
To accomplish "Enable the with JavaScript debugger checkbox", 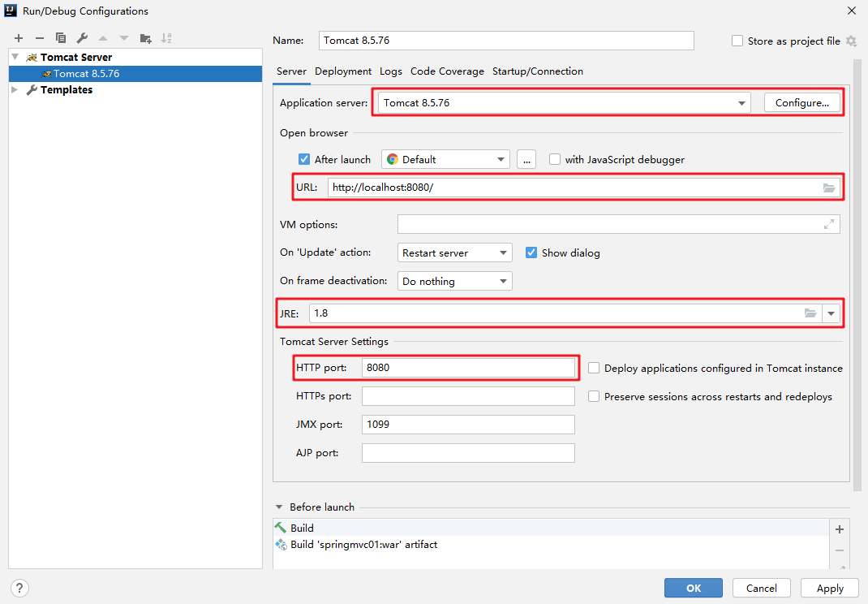I will (x=555, y=160).
